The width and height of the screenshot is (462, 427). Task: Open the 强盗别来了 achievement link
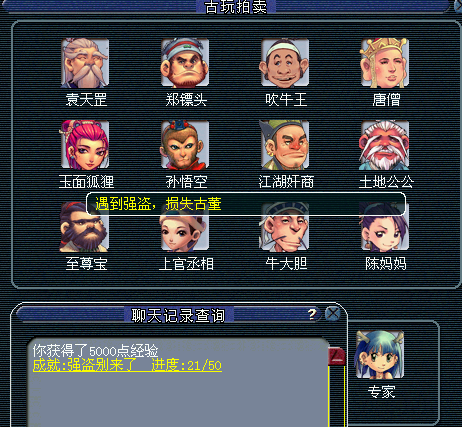[127, 365]
